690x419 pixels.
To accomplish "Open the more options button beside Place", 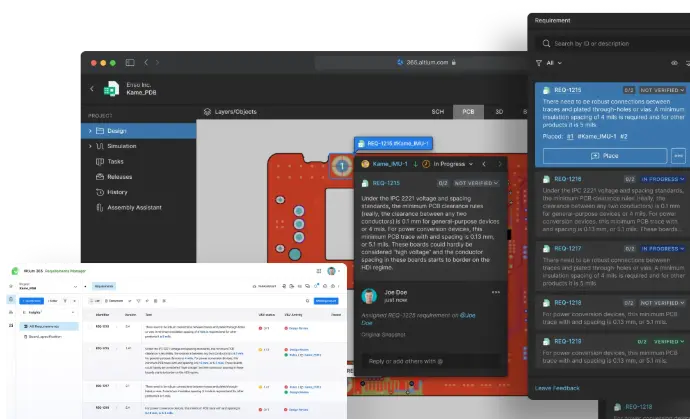I will 678,156.
